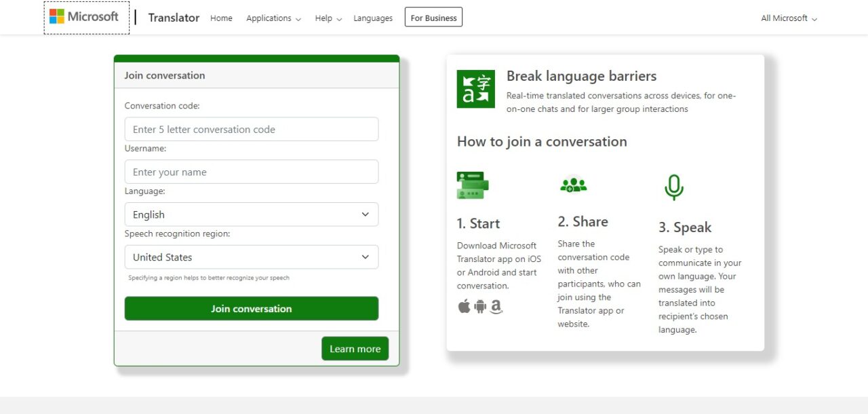
Task: Click the Android store icon
Action: [480, 307]
